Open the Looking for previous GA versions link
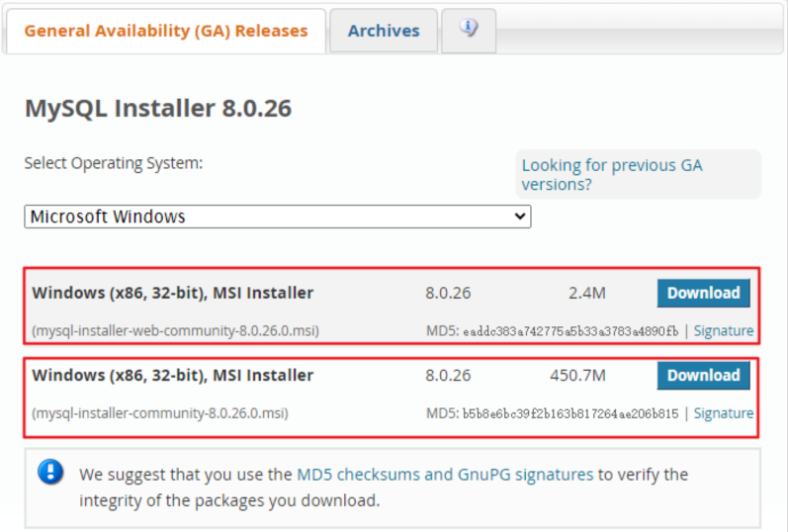Screen dimensions: 788x532 (612, 175)
